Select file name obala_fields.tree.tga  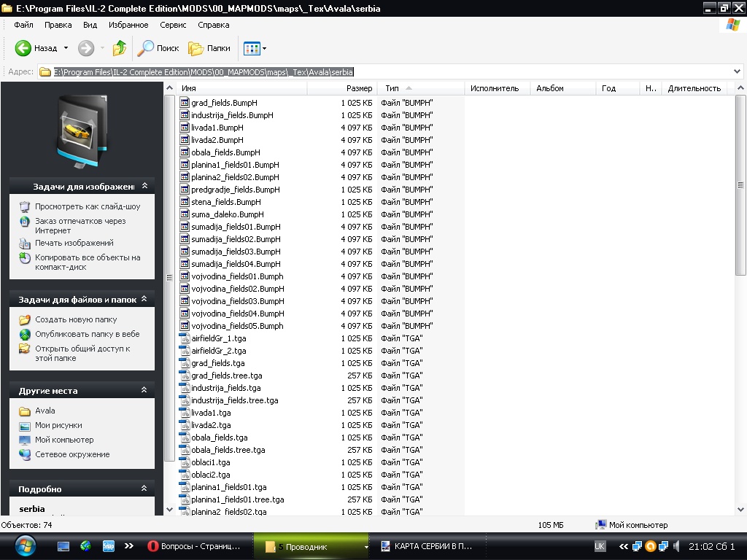point(228,449)
